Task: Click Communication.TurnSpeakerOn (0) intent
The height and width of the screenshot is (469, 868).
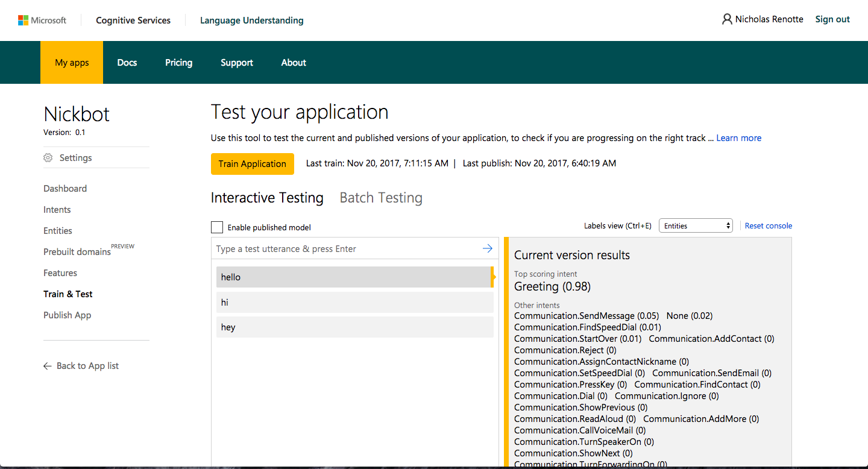Action: click(x=584, y=442)
